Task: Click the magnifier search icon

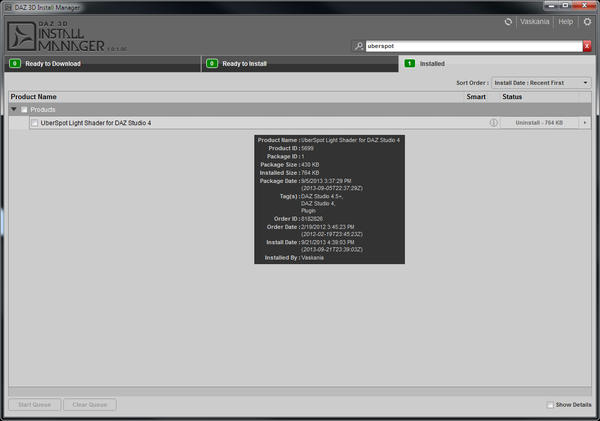Action: pyautogui.click(x=359, y=46)
